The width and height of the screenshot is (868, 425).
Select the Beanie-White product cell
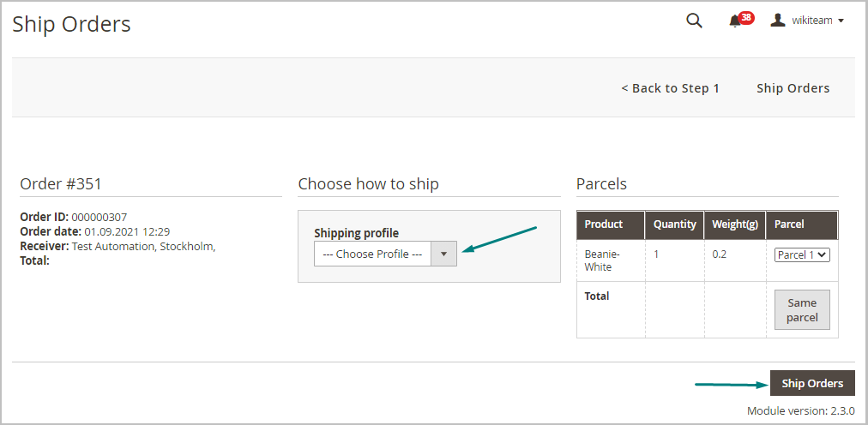point(602,260)
